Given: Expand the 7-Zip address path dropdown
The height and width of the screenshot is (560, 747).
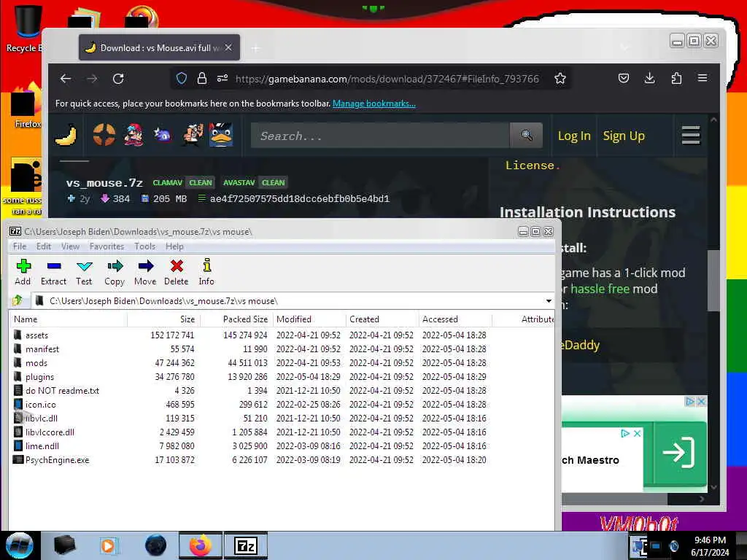Looking at the screenshot, I should pyautogui.click(x=549, y=301).
